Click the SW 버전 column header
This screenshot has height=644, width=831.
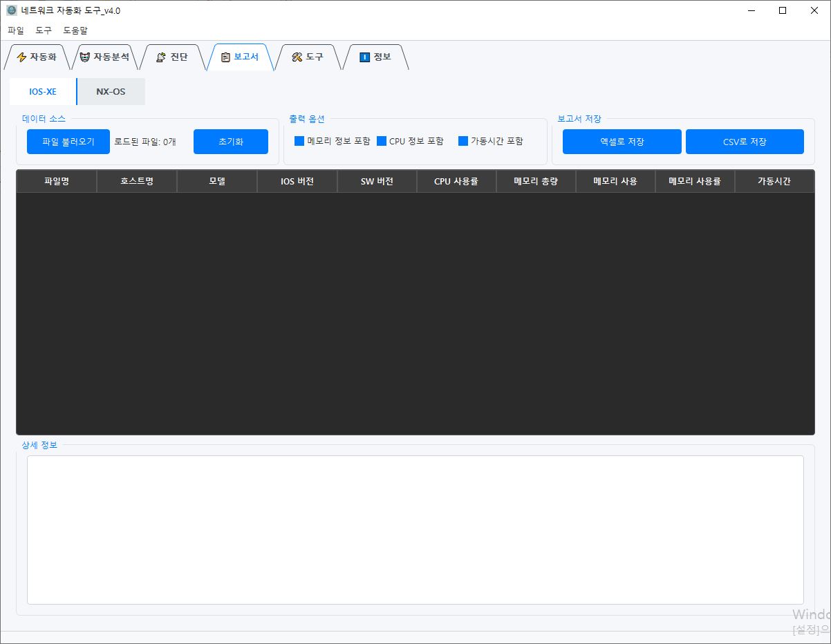coord(377,182)
